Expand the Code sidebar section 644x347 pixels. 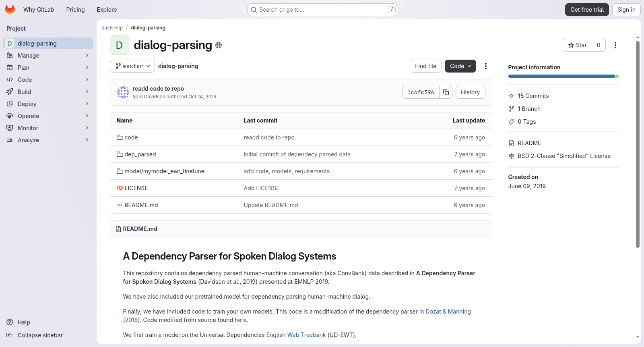pos(87,79)
